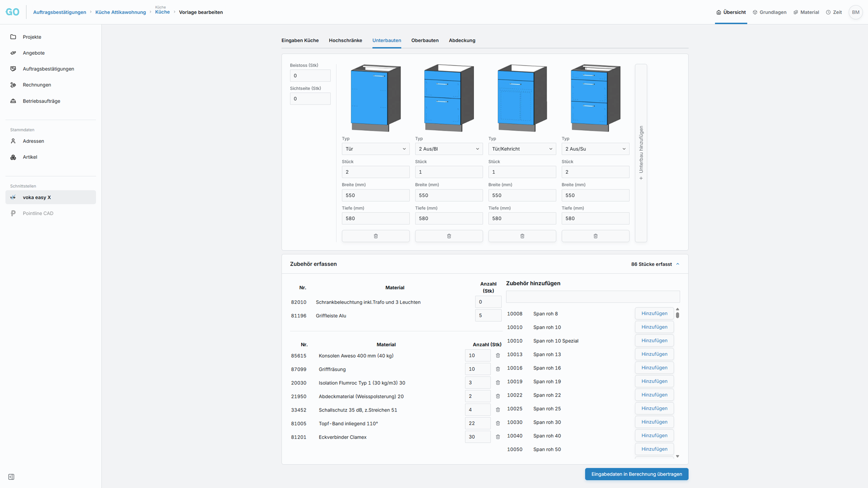Collapse the sidebar using bottom-left panel icon

[11, 477]
